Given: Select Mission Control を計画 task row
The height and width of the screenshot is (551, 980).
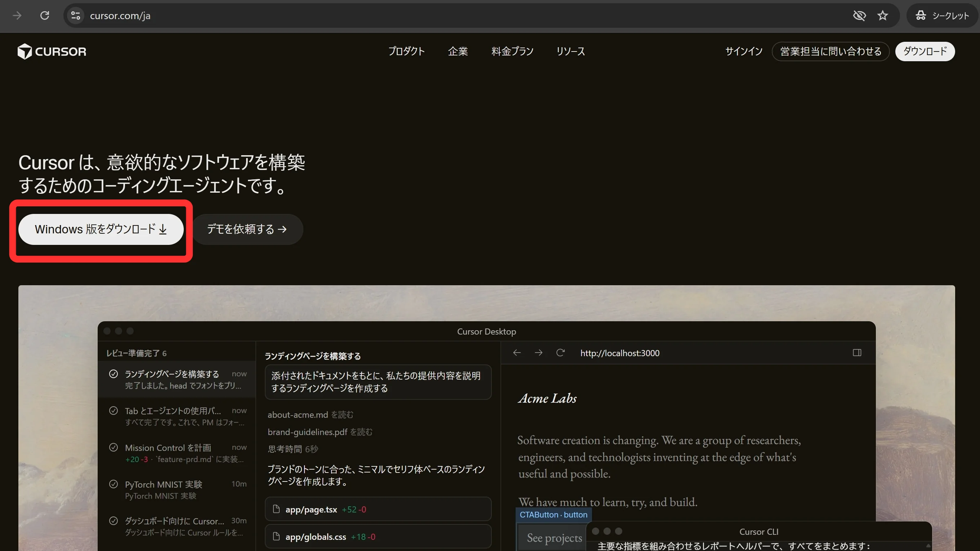Looking at the screenshot, I should point(177,453).
